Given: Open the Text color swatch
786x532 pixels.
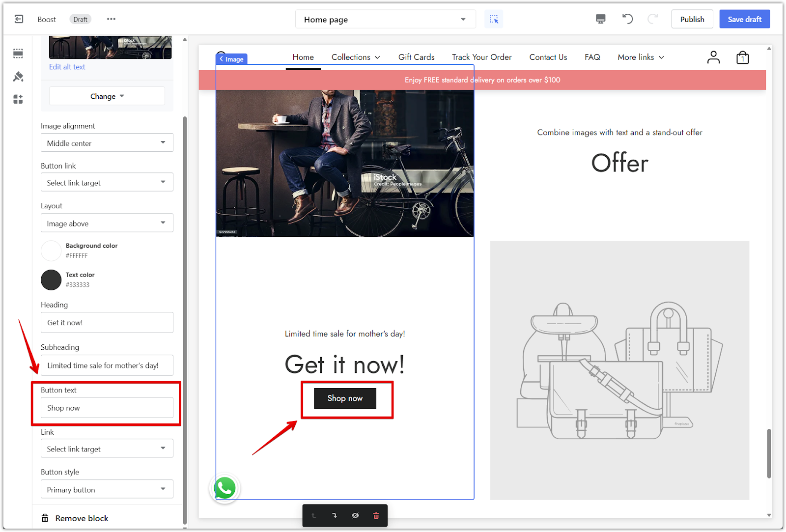Looking at the screenshot, I should coord(51,280).
